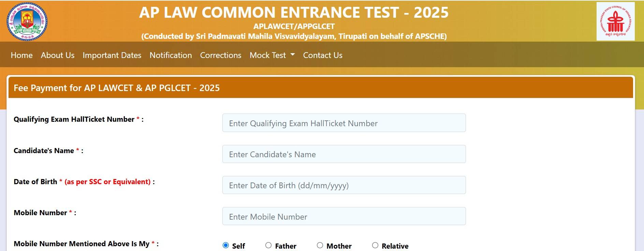The image size is (644, 251).
Task: Open the Corrections page
Action: pyautogui.click(x=221, y=55)
